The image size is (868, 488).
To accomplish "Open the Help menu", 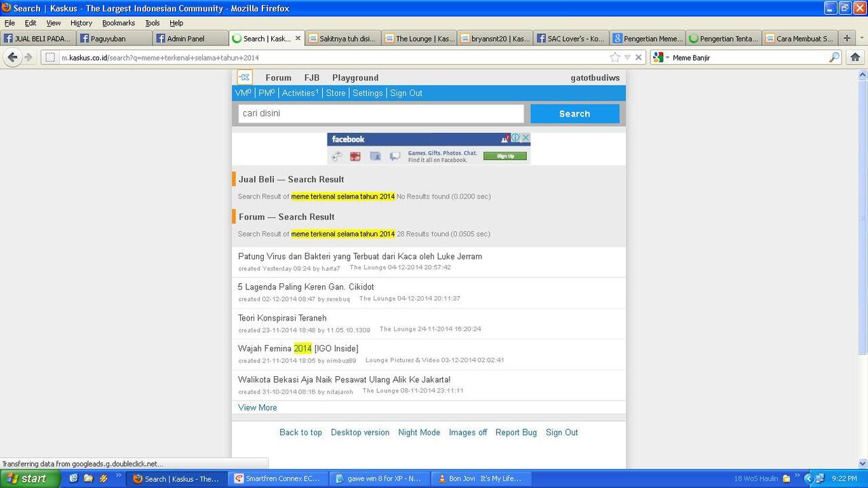I will [x=176, y=23].
